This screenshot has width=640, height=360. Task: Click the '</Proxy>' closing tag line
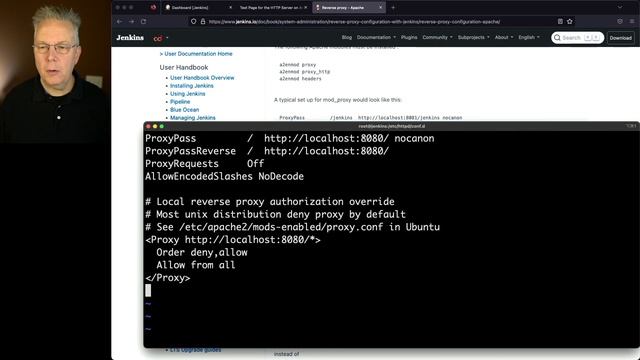tap(168, 278)
